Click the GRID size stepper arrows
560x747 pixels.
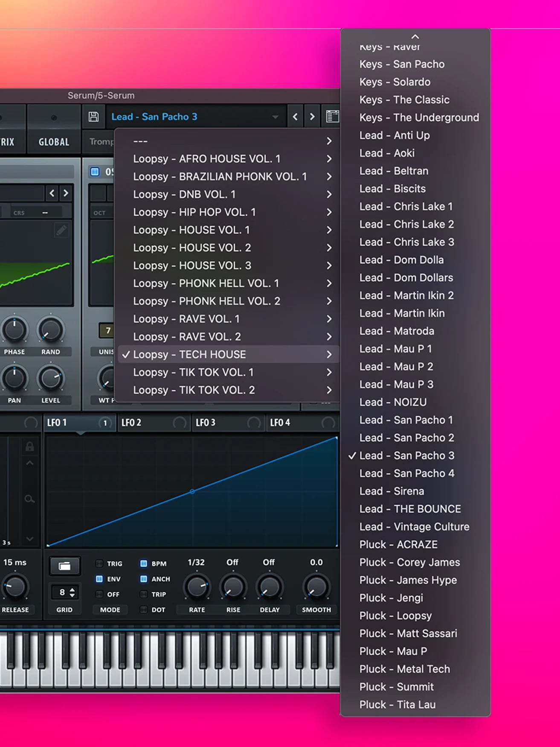72,592
